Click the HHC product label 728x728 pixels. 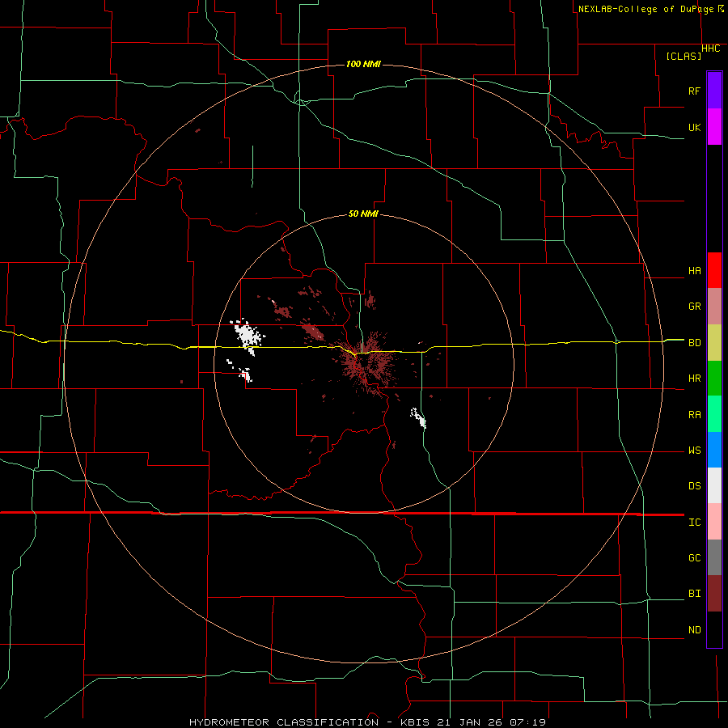[711, 49]
